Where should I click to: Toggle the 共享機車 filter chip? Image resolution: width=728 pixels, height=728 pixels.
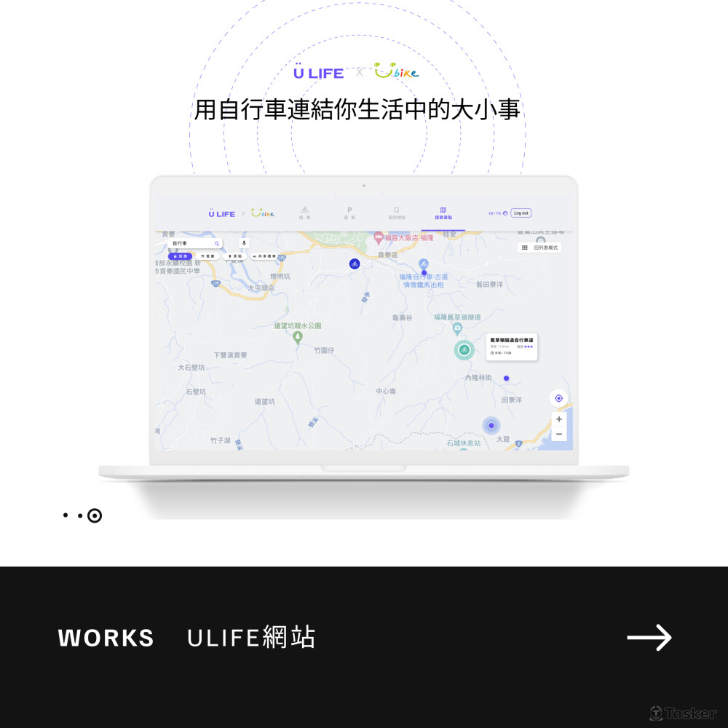click(x=264, y=256)
